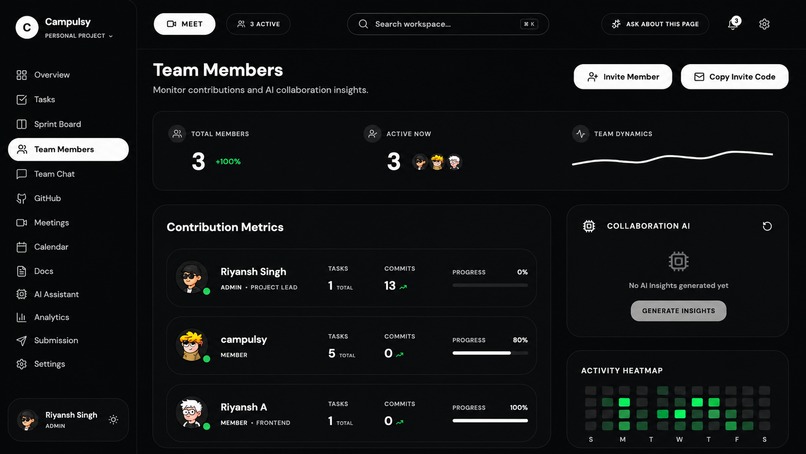This screenshot has width=806, height=454.
Task: Click campulsy's 5 total tasks value
Action: (332, 354)
